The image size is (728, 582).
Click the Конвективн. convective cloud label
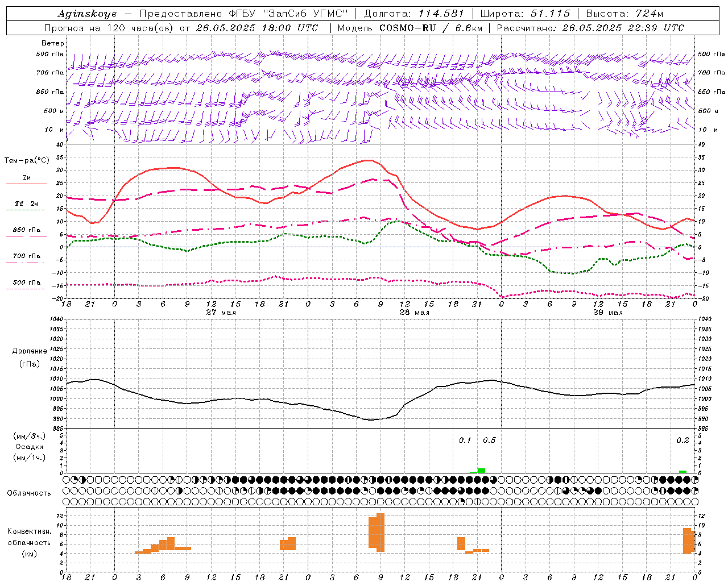tap(29, 531)
